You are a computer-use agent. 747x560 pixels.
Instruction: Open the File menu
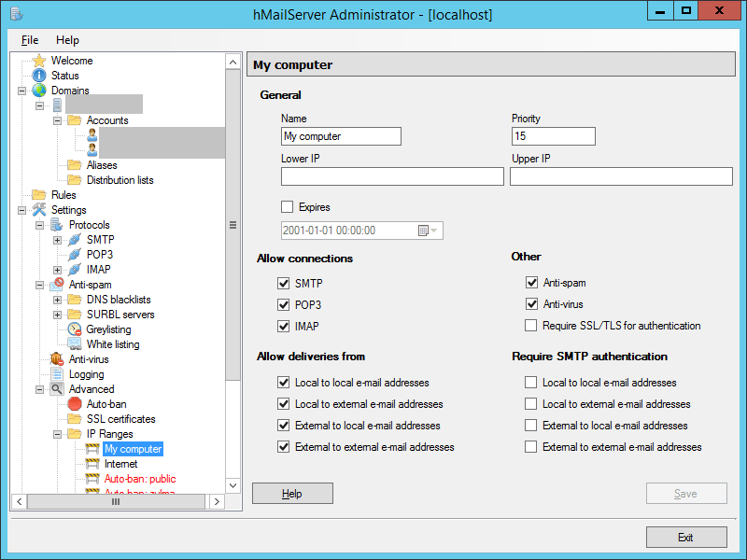tap(30, 40)
